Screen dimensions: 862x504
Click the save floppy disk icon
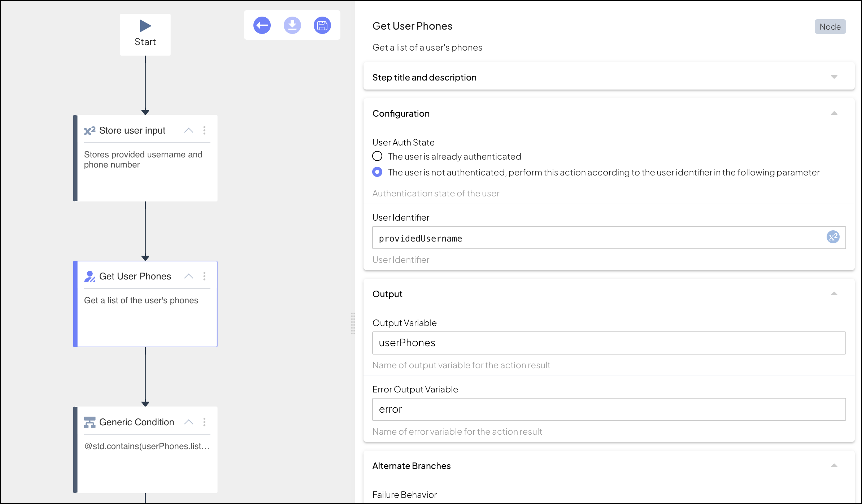[322, 25]
